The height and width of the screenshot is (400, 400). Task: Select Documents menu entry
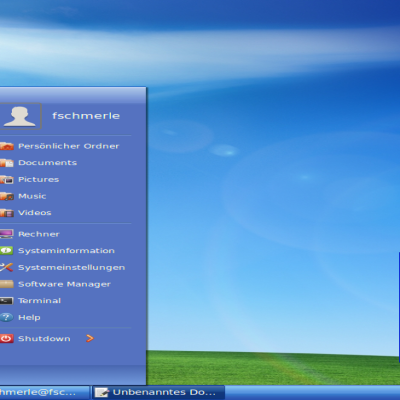(48, 163)
